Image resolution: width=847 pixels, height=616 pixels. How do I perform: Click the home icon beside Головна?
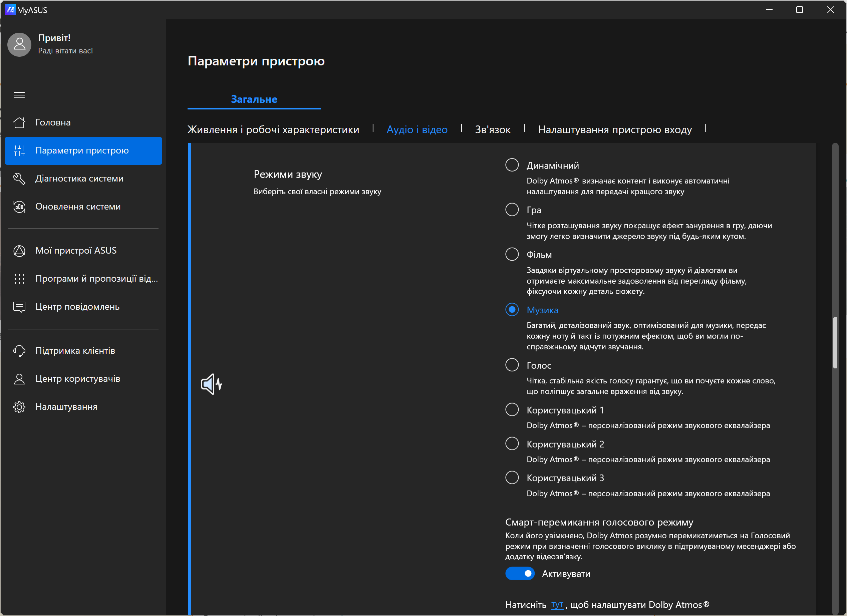coord(19,122)
